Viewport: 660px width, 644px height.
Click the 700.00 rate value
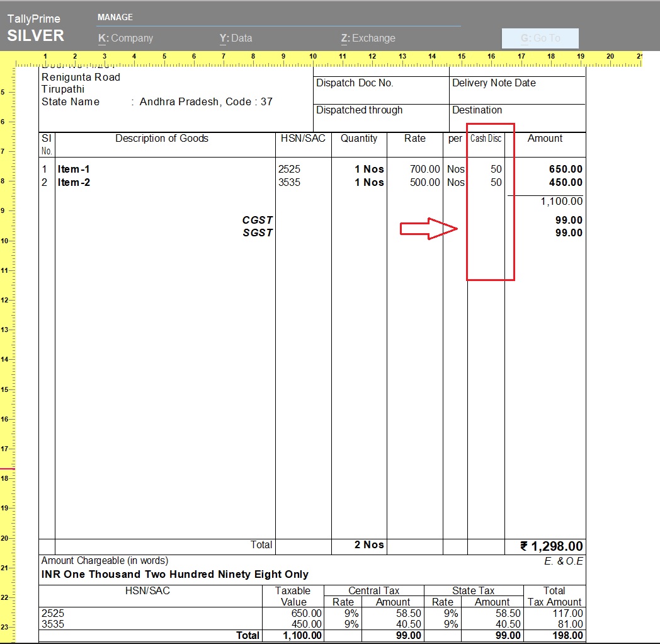tap(424, 170)
